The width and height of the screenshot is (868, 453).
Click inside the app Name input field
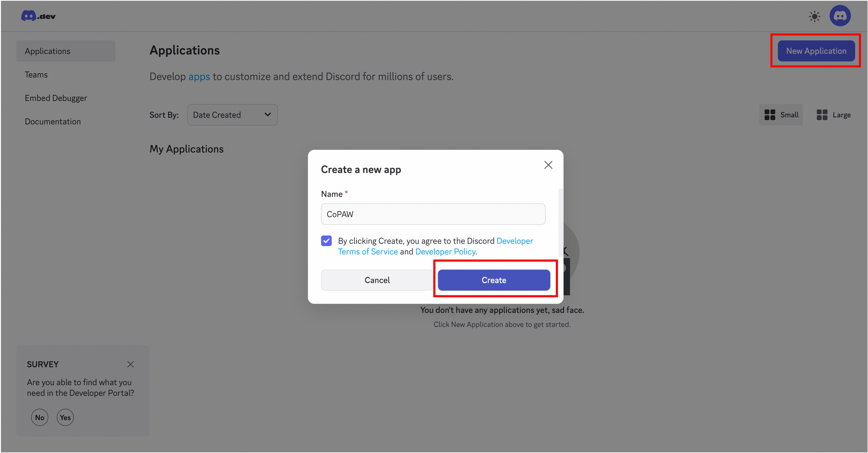pos(433,214)
